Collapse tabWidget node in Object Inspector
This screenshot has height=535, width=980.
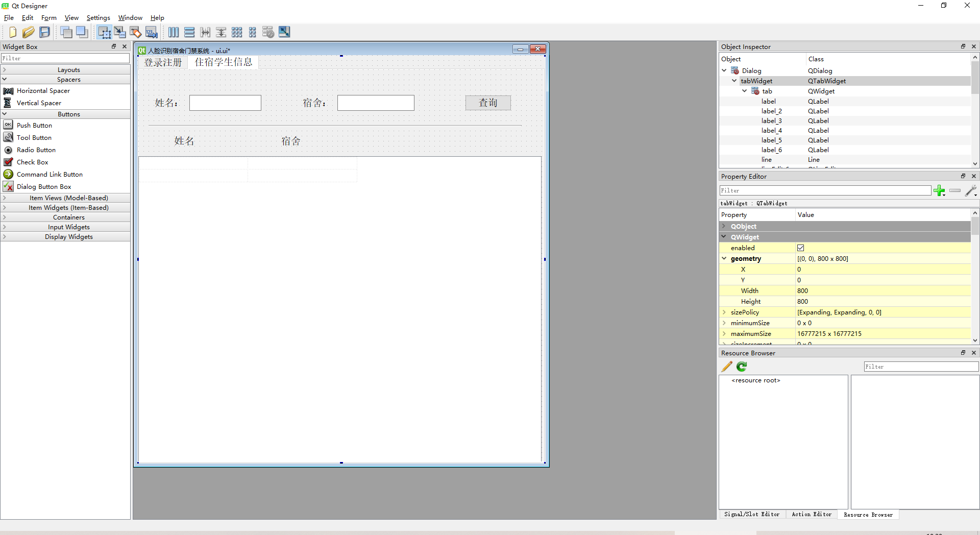click(x=734, y=81)
